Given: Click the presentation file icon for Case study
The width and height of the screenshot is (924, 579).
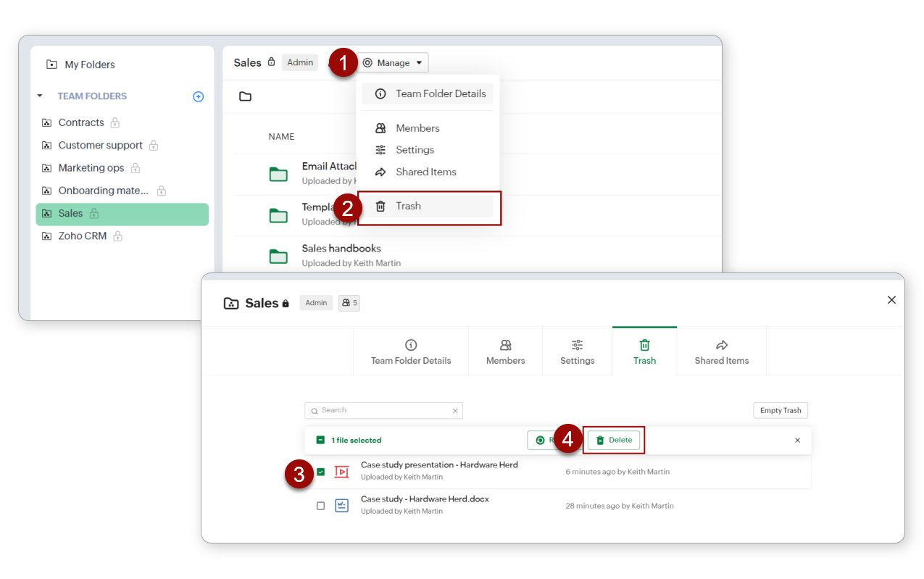Looking at the screenshot, I should [x=341, y=472].
